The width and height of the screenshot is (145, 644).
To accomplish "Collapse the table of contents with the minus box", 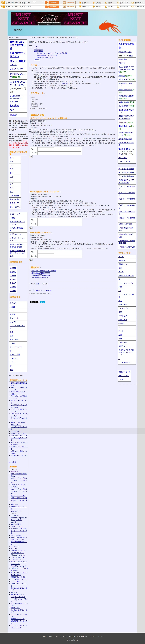I will coord(31,47).
